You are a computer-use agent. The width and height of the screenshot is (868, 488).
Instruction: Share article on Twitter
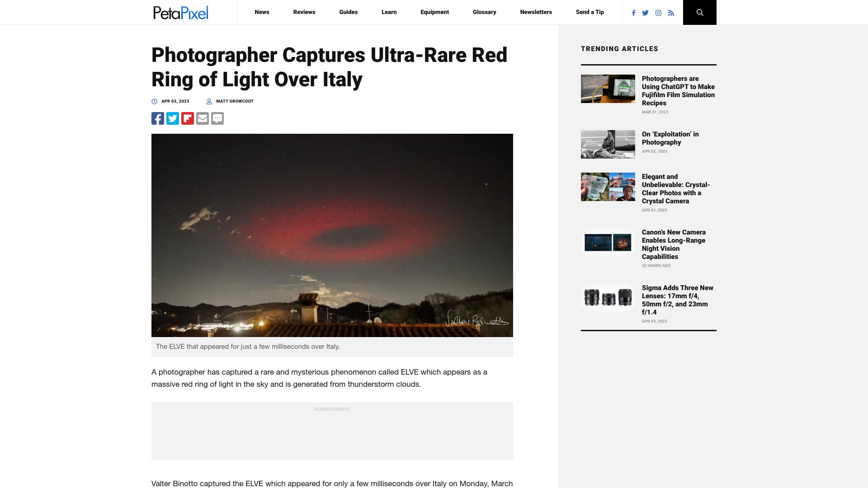point(173,118)
